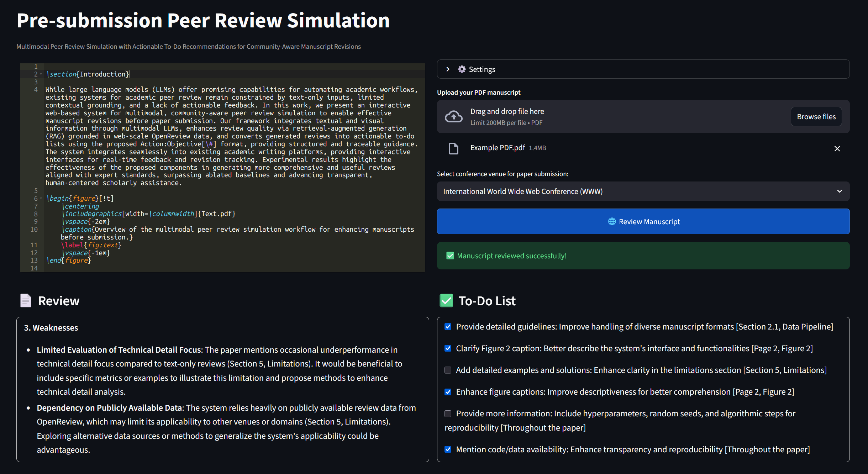Viewport: 868px width, 474px height.
Task: Click the globe icon on Review Manuscript
Action: click(612, 222)
